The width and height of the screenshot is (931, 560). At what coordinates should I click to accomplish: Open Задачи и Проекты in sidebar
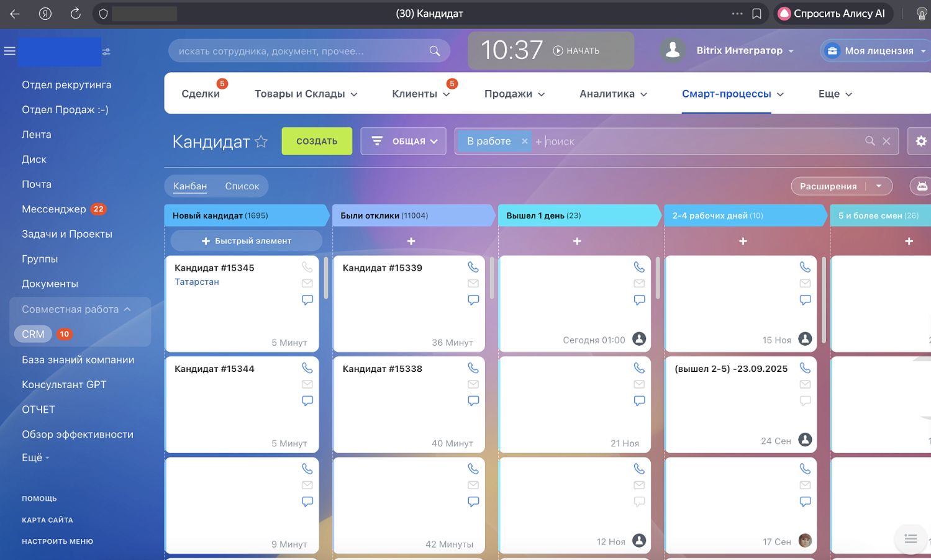[x=67, y=234]
